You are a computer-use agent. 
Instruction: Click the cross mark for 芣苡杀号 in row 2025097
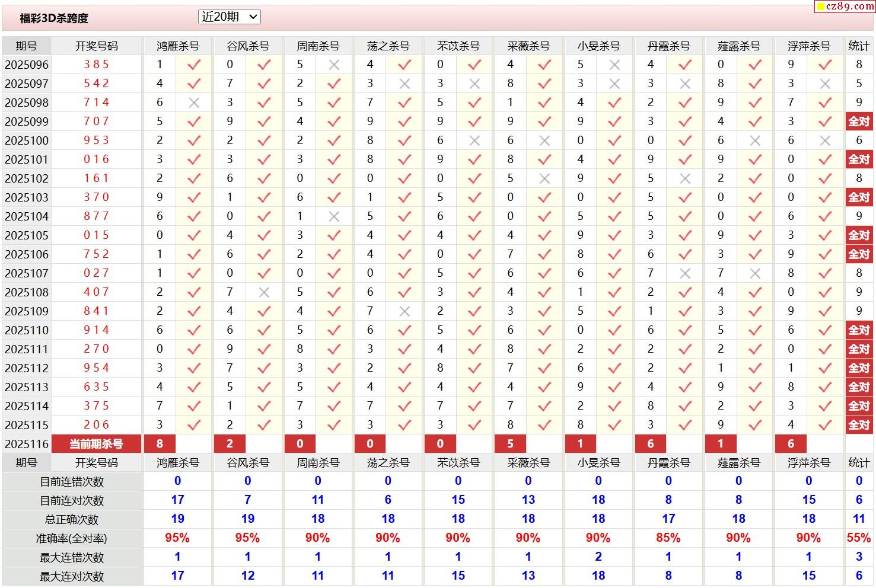pyautogui.click(x=474, y=84)
